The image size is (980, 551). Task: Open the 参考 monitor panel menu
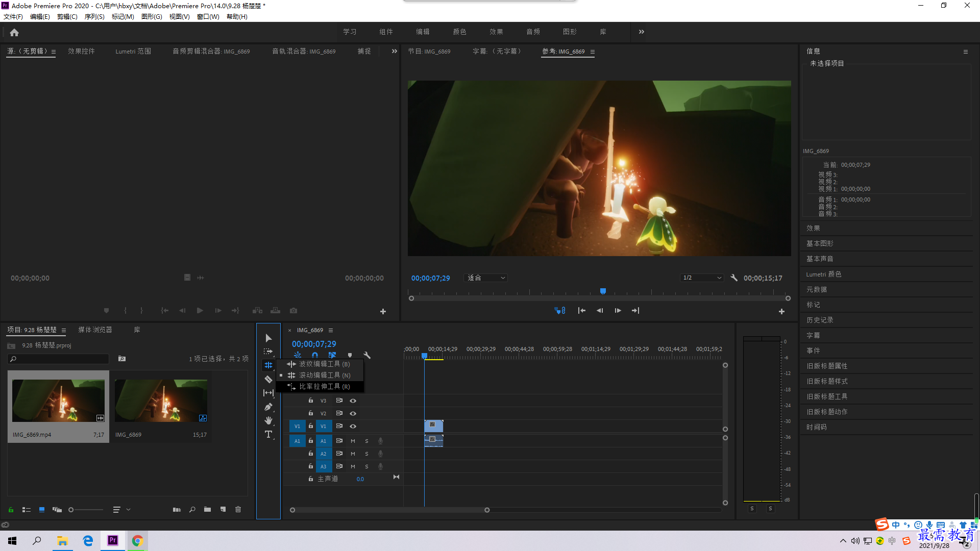[593, 52]
